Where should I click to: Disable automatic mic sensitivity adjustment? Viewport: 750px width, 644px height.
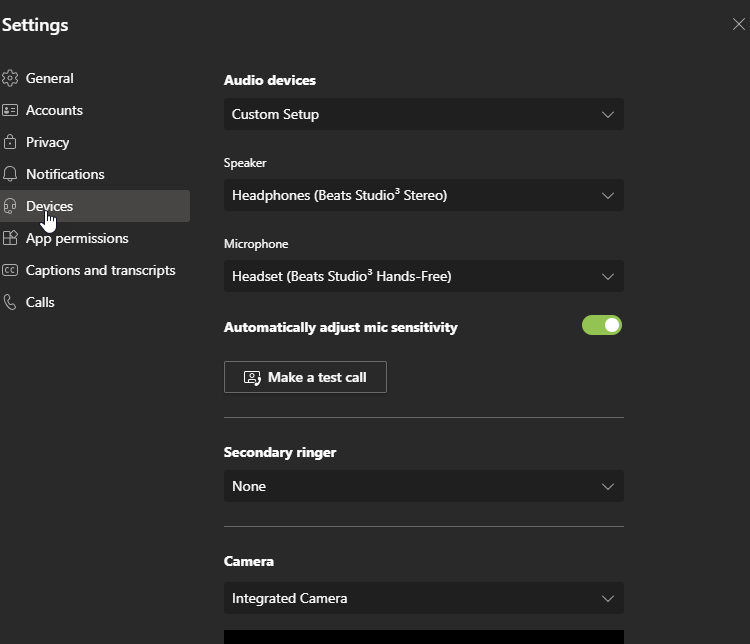click(x=602, y=325)
